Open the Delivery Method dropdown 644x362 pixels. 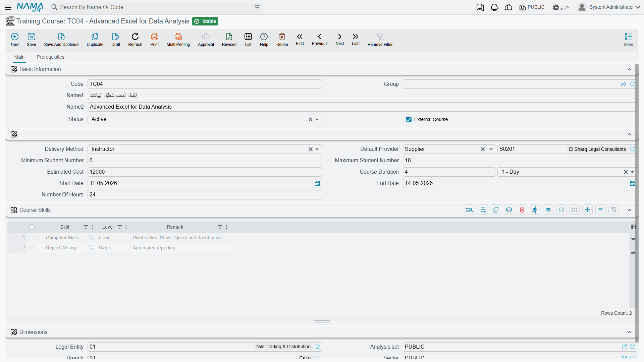pyautogui.click(x=317, y=149)
